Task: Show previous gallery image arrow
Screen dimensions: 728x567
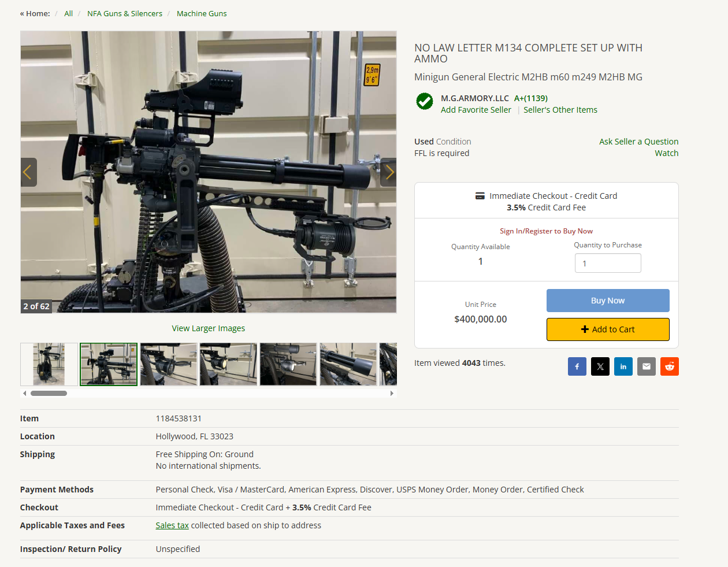Action: tap(28, 172)
